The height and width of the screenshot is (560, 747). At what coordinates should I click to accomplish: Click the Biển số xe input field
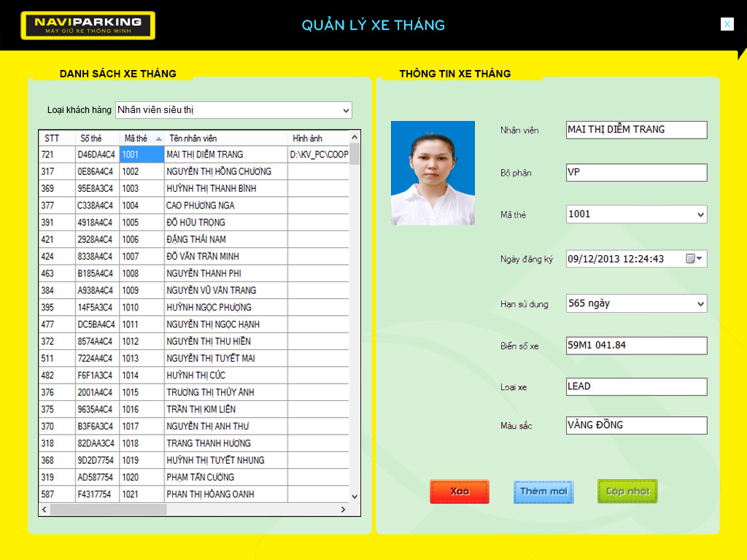636,346
